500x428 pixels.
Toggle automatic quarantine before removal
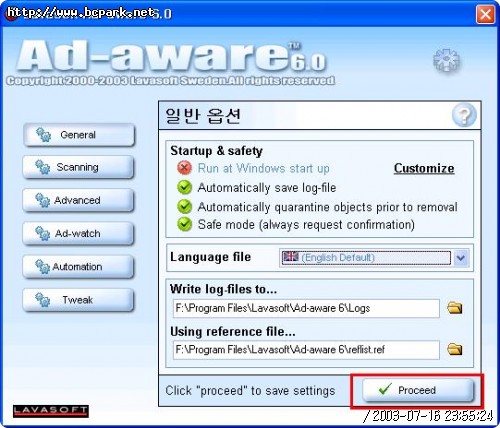pyautogui.click(x=184, y=207)
